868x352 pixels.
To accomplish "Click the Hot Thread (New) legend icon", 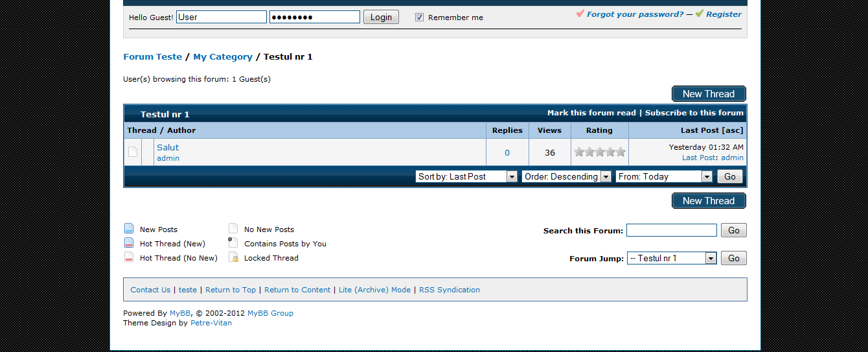I will tap(129, 242).
